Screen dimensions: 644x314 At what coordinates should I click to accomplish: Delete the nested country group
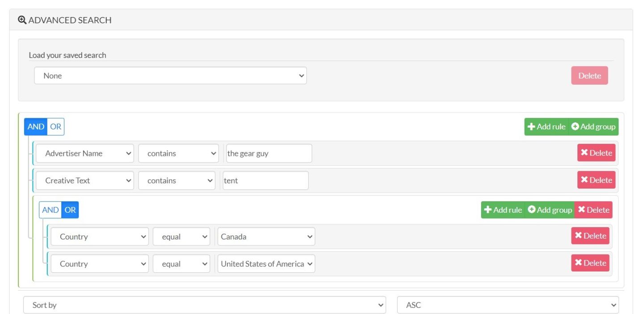[x=593, y=210]
